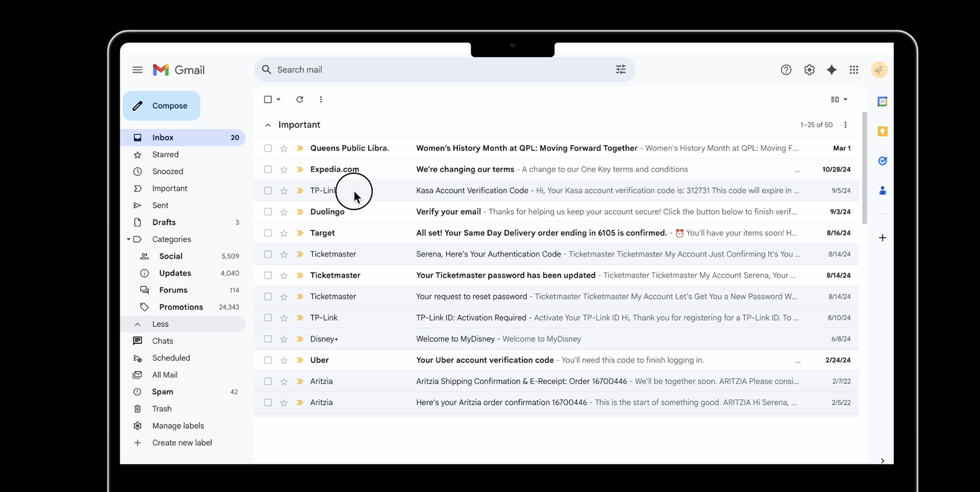The width and height of the screenshot is (980, 492).
Task: Tick the select-all checkbox in toolbar
Action: click(x=267, y=100)
